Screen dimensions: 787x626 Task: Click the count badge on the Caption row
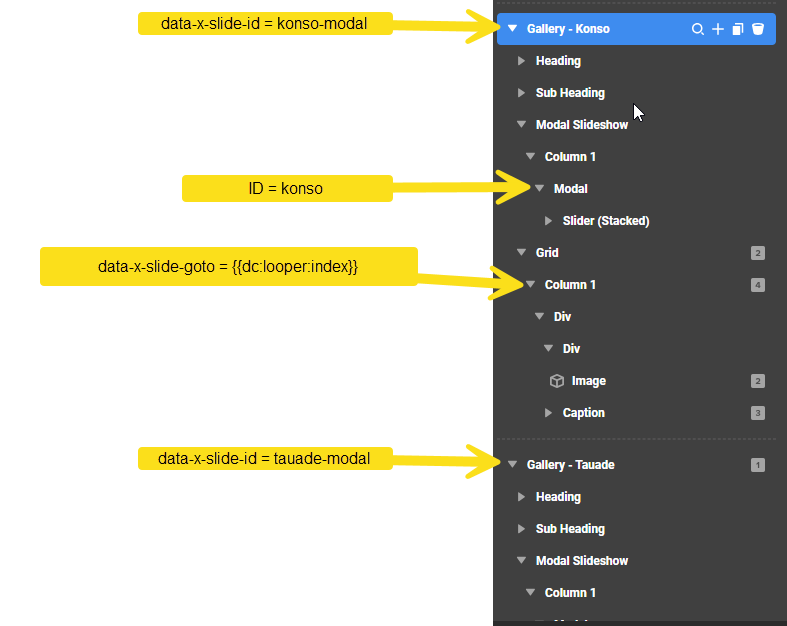click(758, 413)
